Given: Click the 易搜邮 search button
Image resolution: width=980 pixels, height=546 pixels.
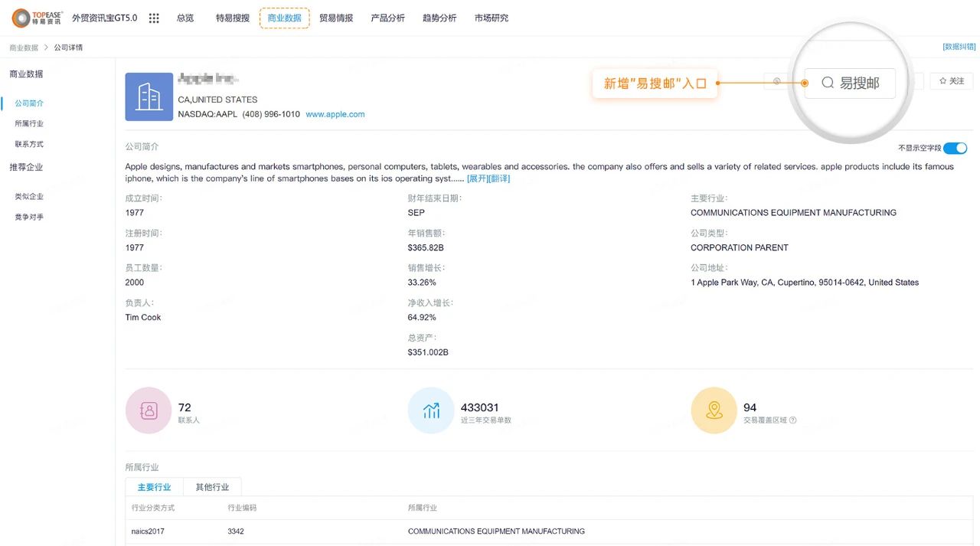Looking at the screenshot, I should point(850,83).
